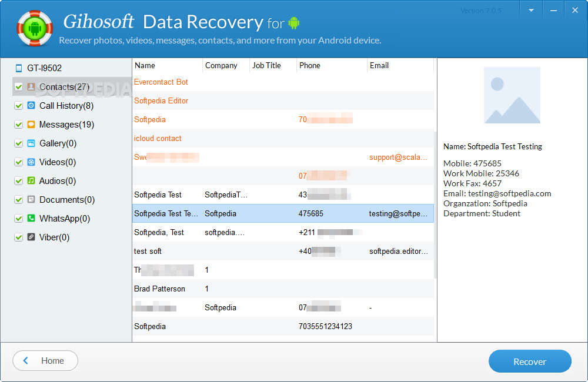Uncheck the Contacts(27) checkbox
This screenshot has width=588, height=382.
18,87
